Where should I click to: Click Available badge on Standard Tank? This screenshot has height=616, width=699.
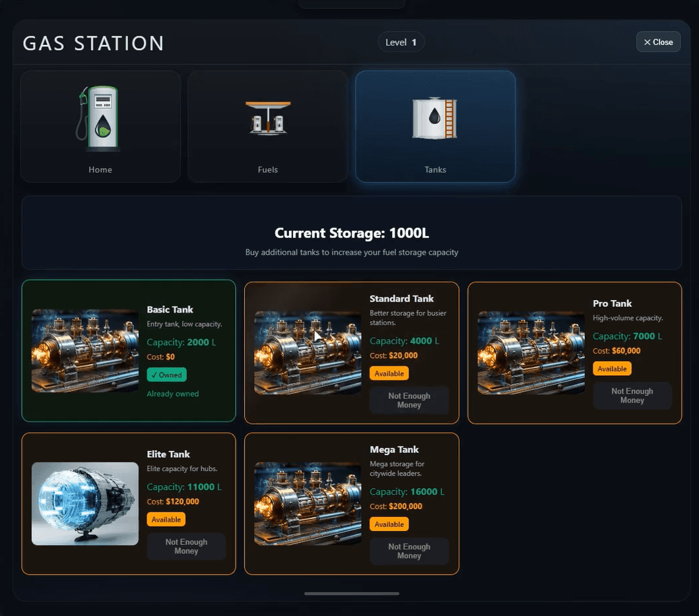389,373
